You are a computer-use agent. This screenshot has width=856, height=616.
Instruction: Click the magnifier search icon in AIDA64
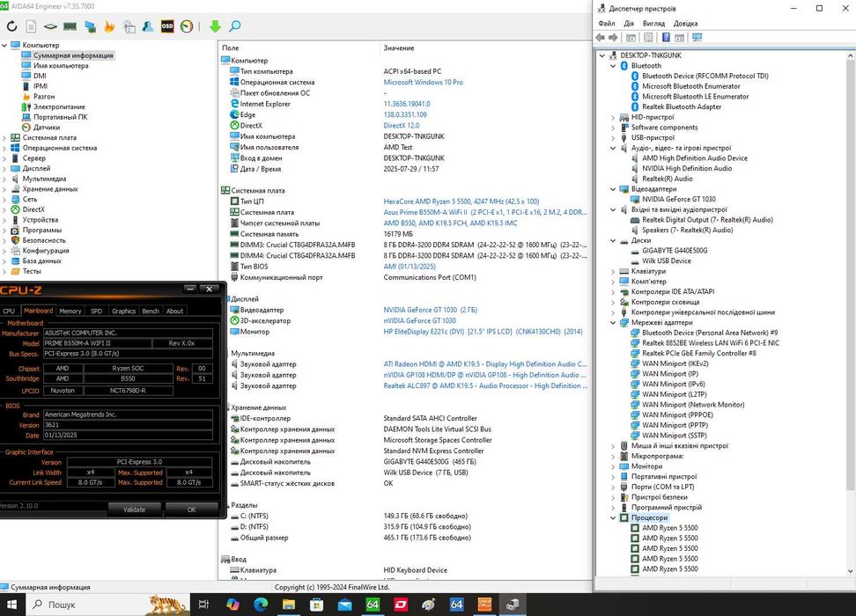[235, 26]
